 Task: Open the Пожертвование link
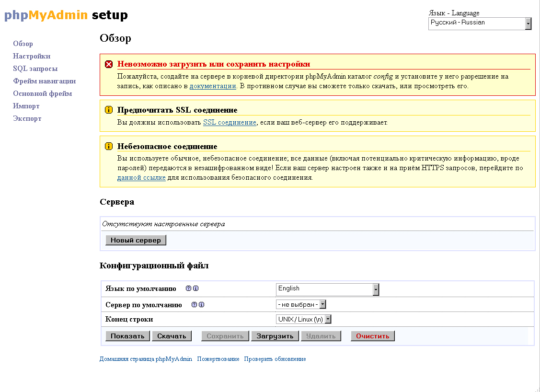tap(218, 359)
